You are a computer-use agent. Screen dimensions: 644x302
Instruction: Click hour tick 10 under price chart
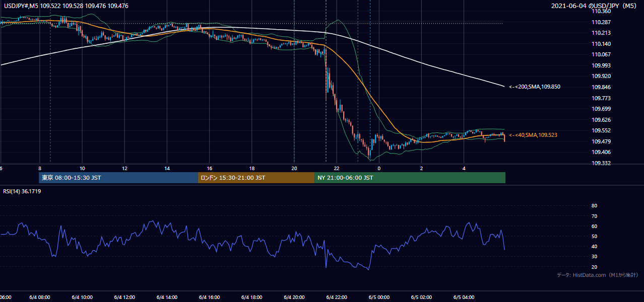[82, 168]
